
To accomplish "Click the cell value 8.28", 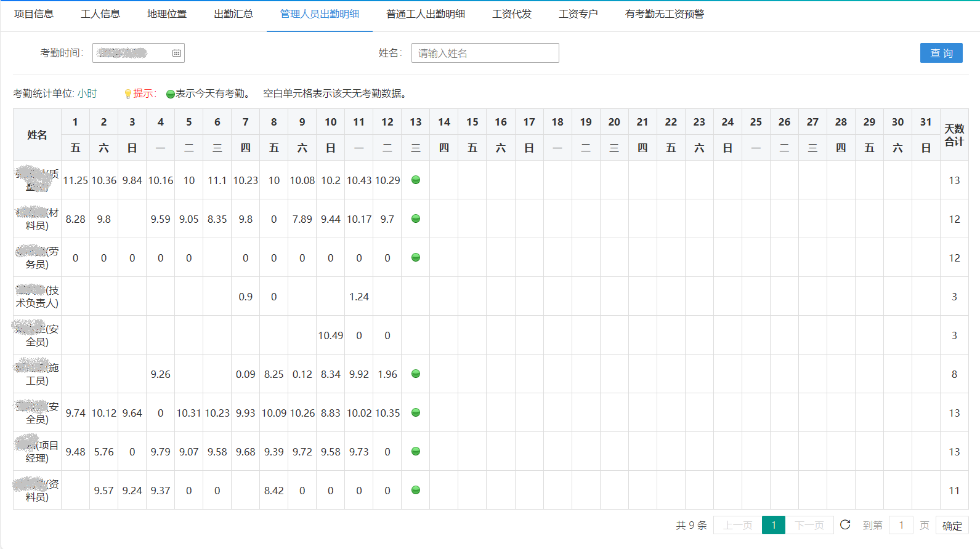I will 75,219.
